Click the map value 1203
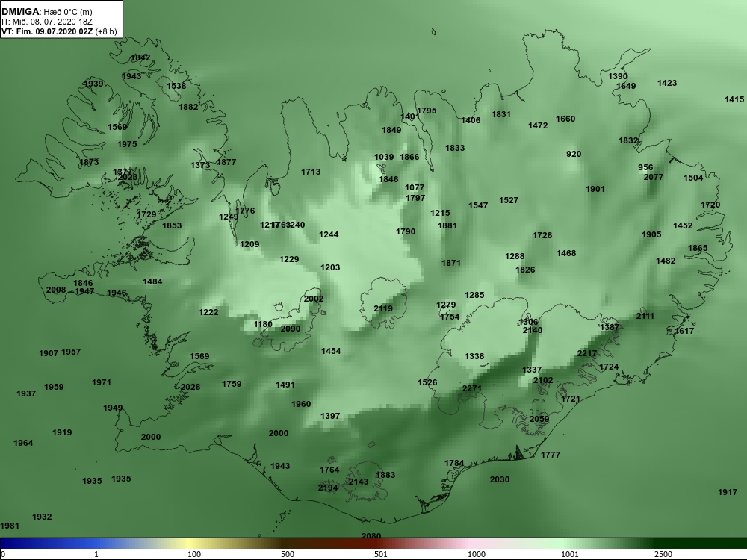This screenshot has height=560, width=747. click(x=330, y=267)
